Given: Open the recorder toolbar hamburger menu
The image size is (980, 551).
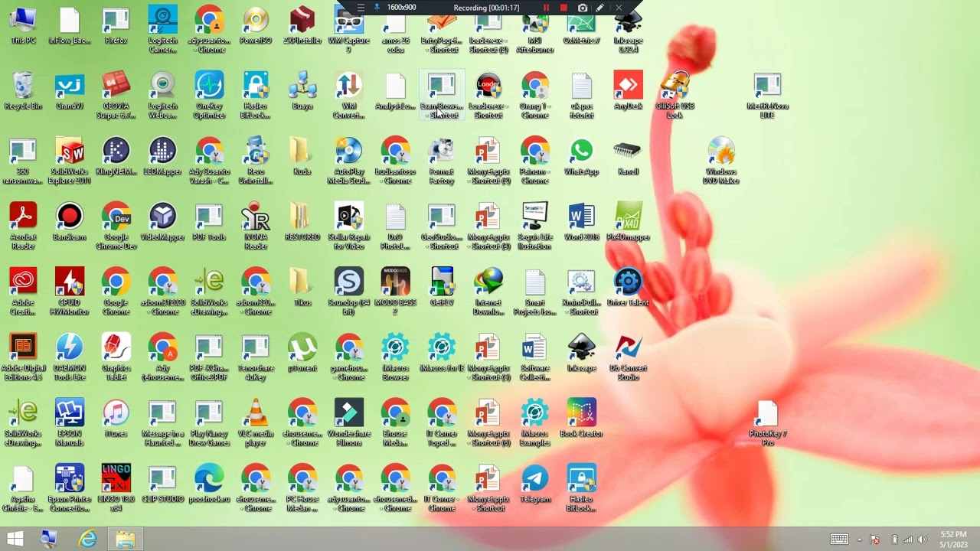Looking at the screenshot, I should 361,8.
